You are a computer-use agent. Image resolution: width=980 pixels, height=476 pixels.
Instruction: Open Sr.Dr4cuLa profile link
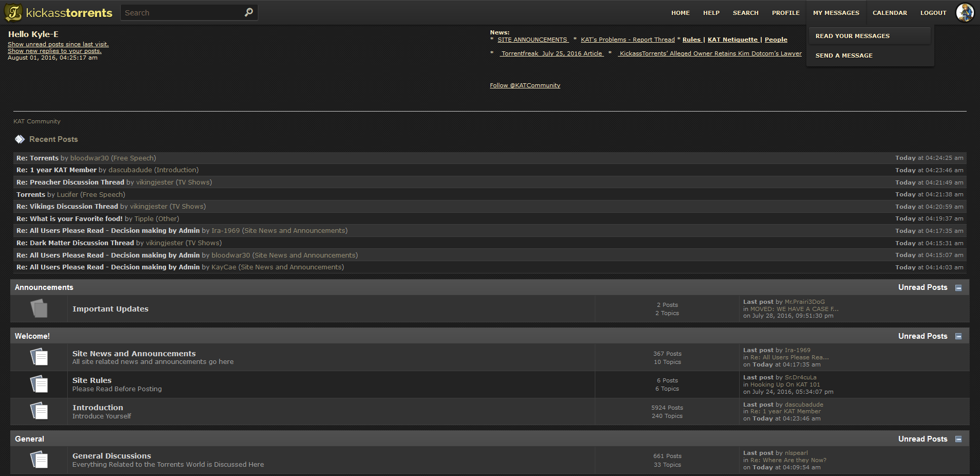[x=800, y=377]
